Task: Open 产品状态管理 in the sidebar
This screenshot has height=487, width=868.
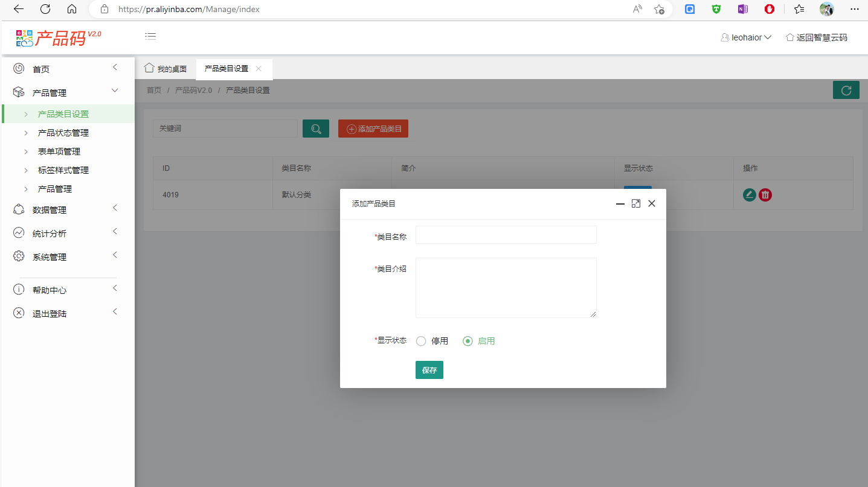Action: tap(63, 133)
